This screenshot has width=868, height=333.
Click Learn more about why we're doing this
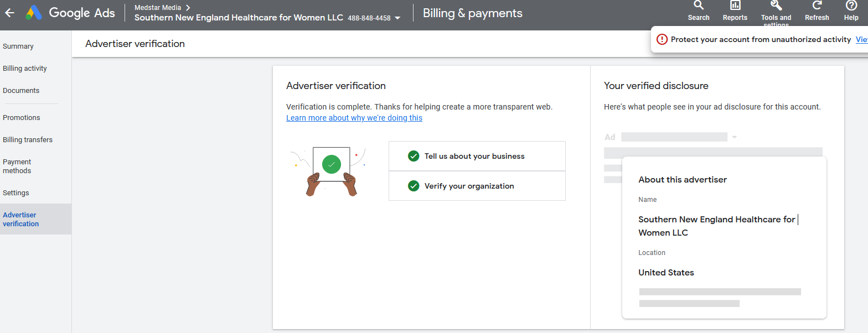click(x=354, y=118)
